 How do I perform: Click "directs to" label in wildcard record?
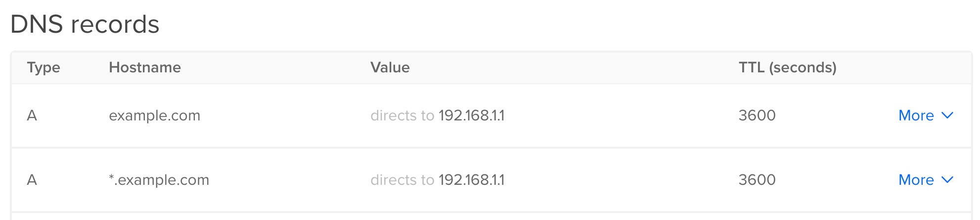(x=402, y=180)
